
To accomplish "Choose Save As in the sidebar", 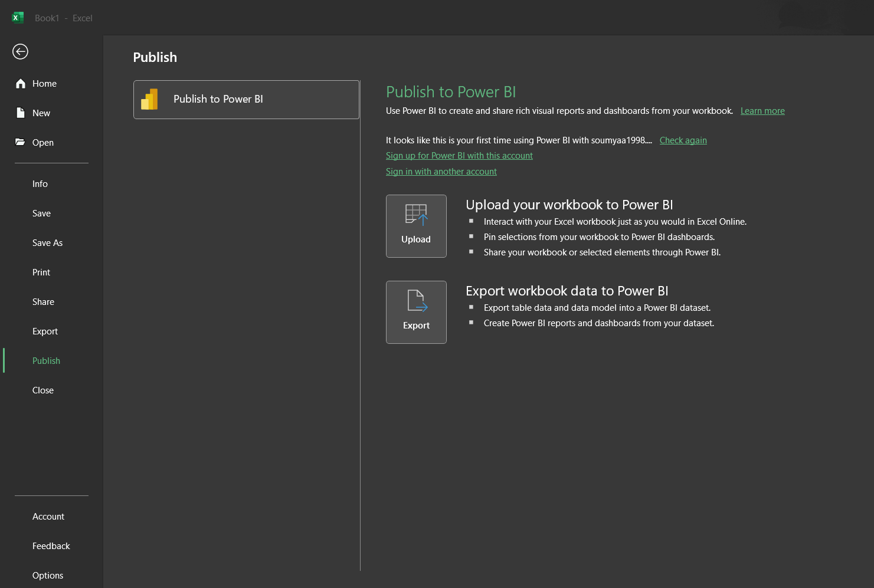I will tap(51, 243).
